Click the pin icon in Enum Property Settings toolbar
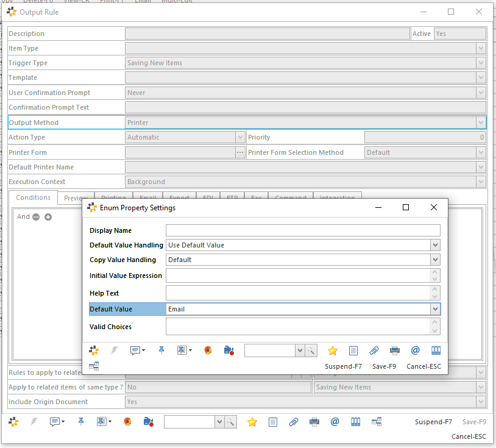Image resolution: width=496 pixels, height=448 pixels. [x=161, y=350]
